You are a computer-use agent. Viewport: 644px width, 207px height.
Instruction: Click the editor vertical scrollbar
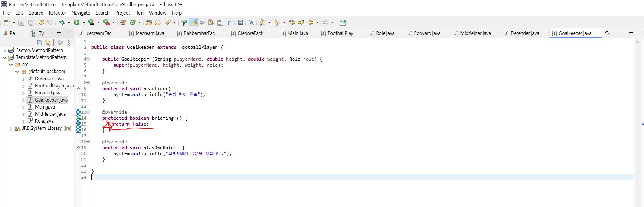[637, 122]
